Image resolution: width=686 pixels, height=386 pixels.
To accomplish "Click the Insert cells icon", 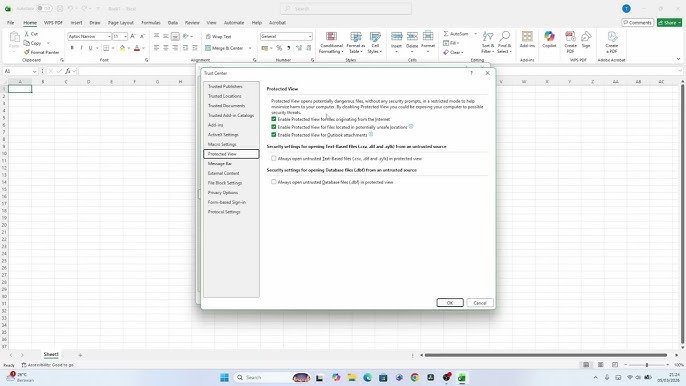I will point(396,36).
